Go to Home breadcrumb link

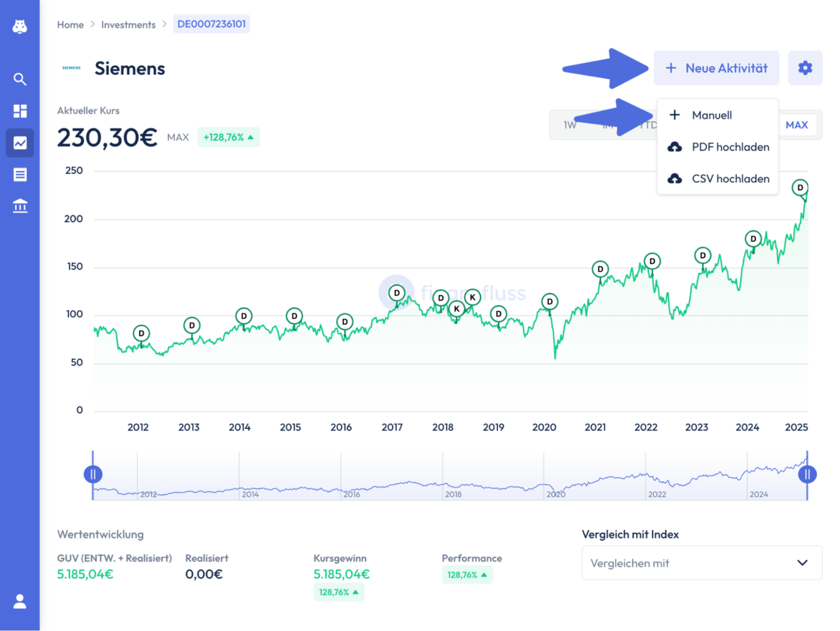click(x=70, y=25)
